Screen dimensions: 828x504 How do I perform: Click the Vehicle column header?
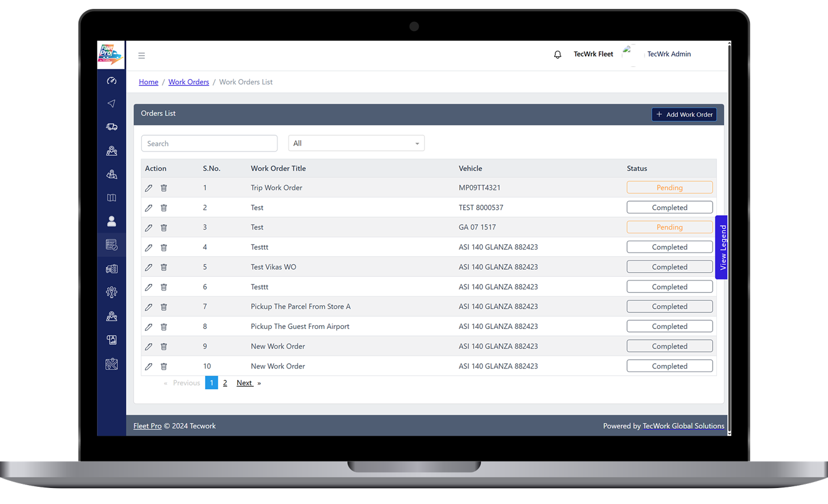[x=470, y=169]
